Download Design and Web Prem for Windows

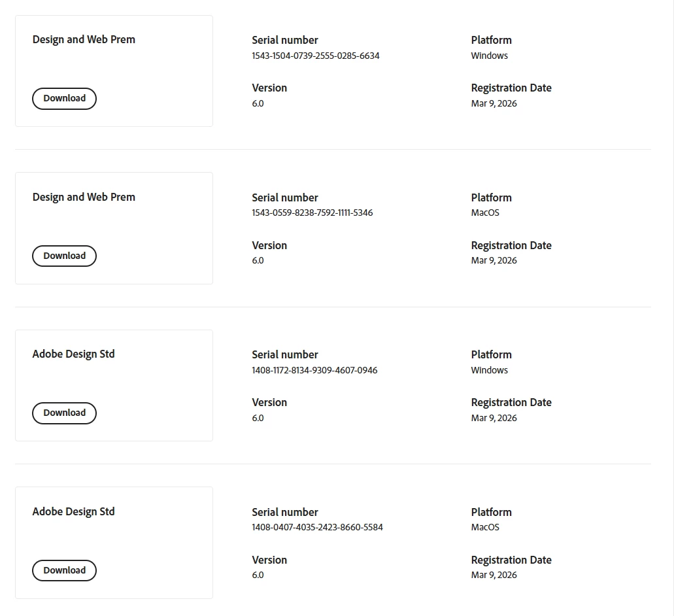click(x=65, y=99)
